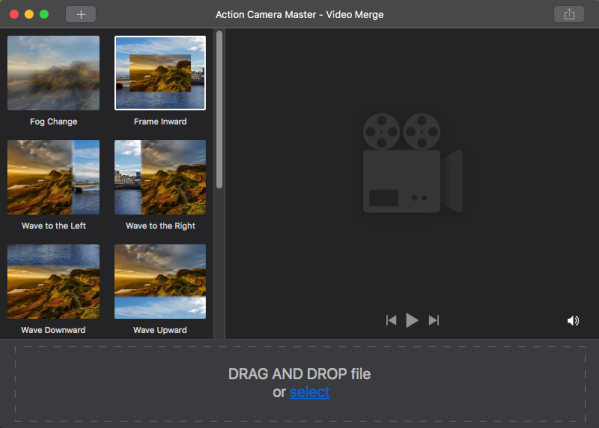This screenshot has height=428, width=599.
Task: Skip to previous clip
Action: coord(391,320)
